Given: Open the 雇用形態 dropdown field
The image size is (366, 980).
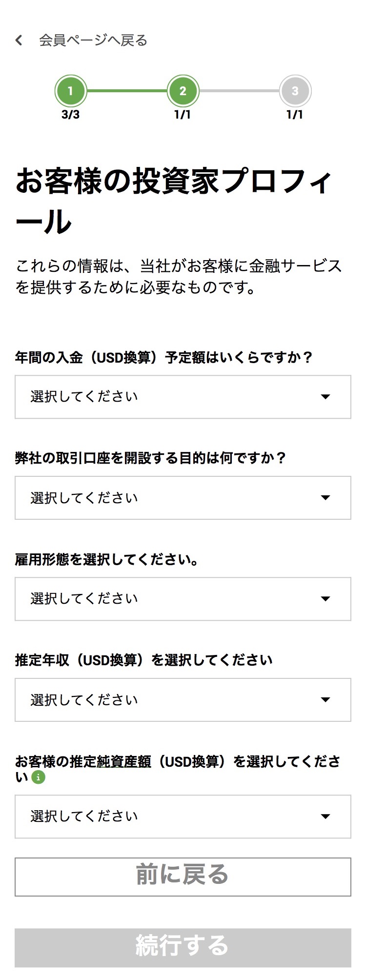Looking at the screenshot, I should [x=183, y=599].
